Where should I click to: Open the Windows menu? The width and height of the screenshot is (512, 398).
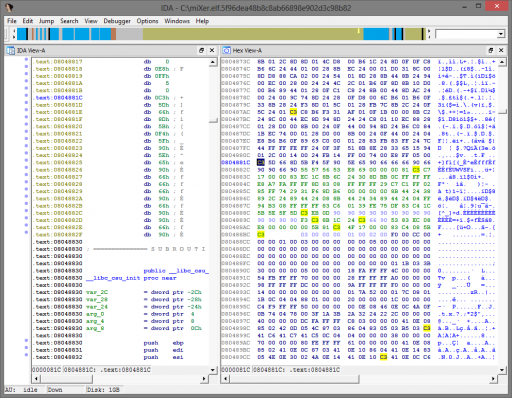coord(177,21)
